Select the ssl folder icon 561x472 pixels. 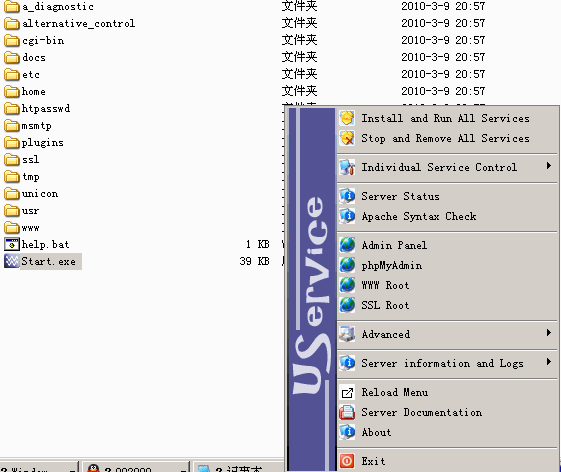click(x=11, y=159)
